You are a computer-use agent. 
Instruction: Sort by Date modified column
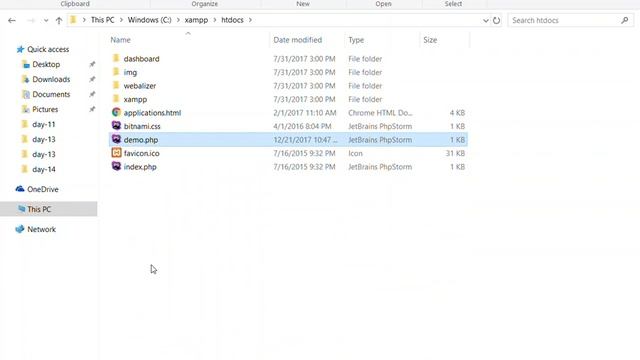(x=298, y=40)
